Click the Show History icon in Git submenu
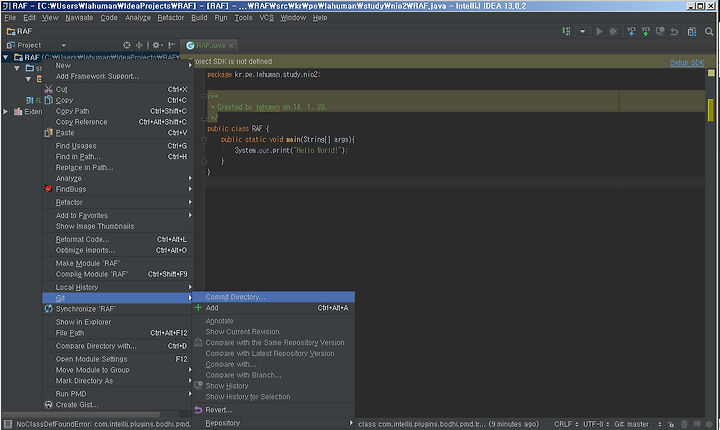This screenshot has height=430, width=720. (198, 386)
